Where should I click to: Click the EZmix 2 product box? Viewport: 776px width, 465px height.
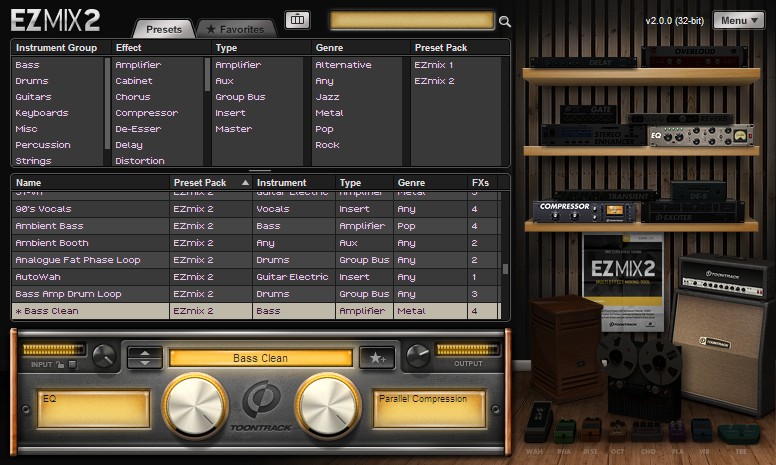pyautogui.click(x=624, y=282)
